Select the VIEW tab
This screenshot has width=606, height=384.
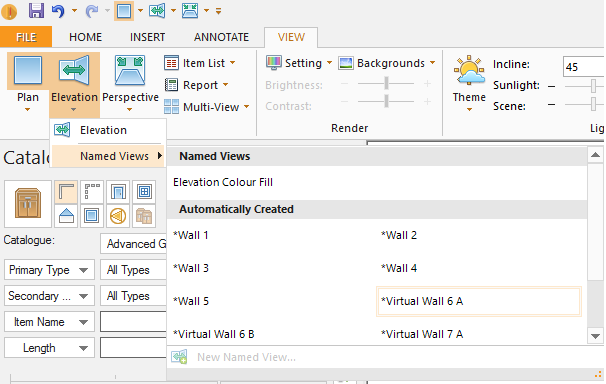291,37
